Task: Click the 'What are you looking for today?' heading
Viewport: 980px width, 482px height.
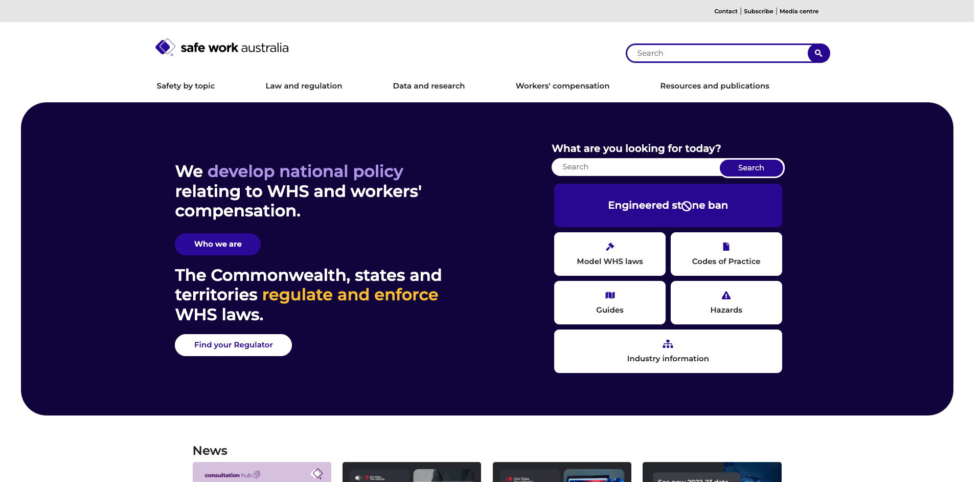Action: (636, 148)
